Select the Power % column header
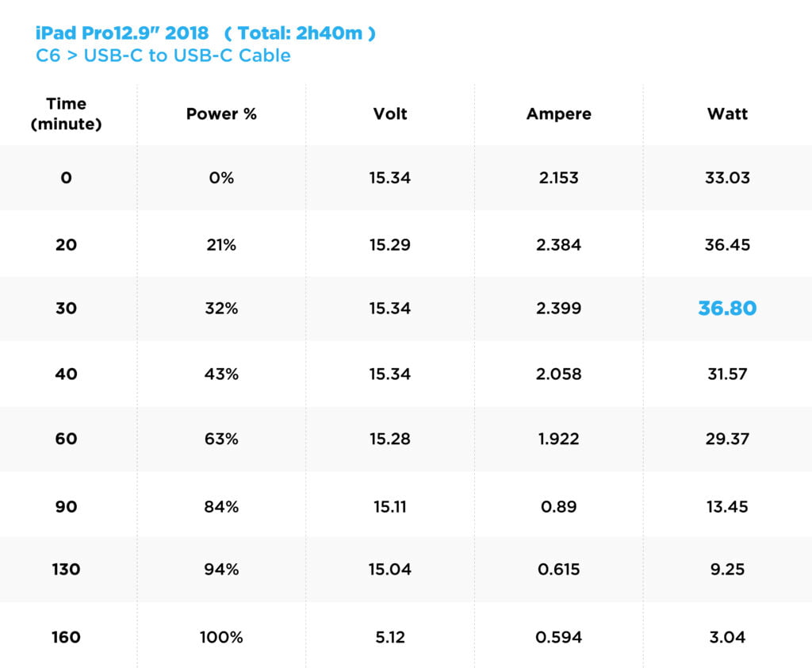The image size is (812, 668). pos(221,114)
